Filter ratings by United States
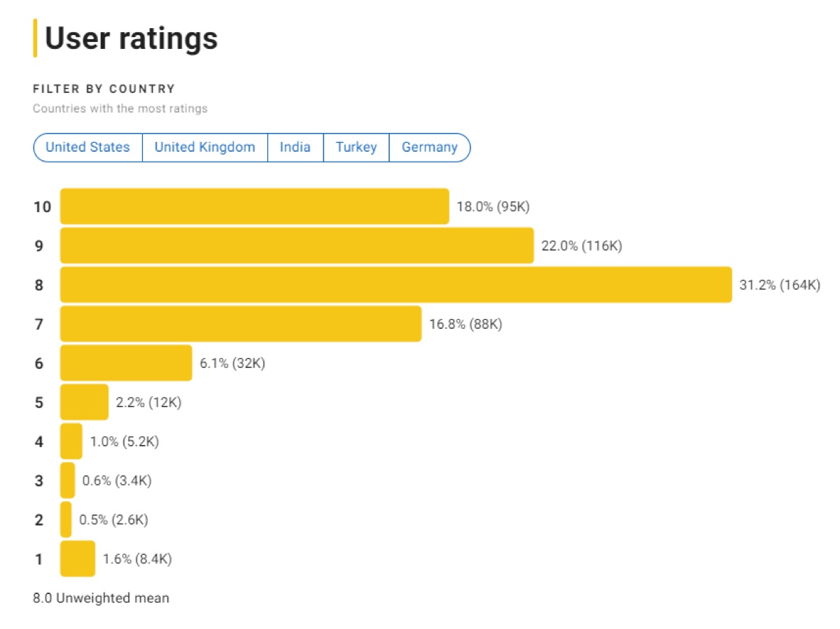The height and width of the screenshot is (629, 840). tap(87, 147)
